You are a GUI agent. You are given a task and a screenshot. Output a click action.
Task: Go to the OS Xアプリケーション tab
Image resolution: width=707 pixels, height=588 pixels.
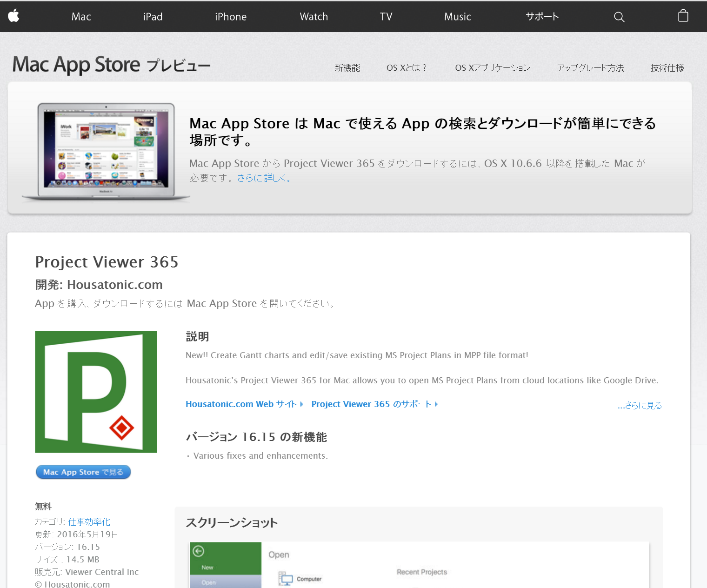click(493, 68)
